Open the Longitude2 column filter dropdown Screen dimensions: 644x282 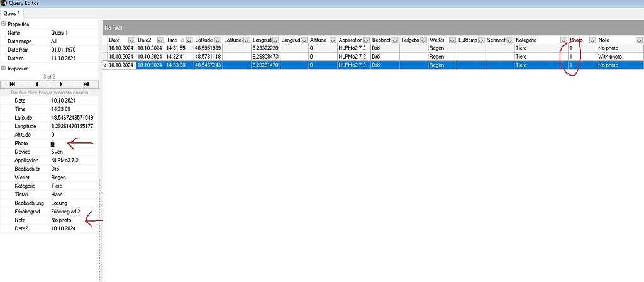click(304, 40)
